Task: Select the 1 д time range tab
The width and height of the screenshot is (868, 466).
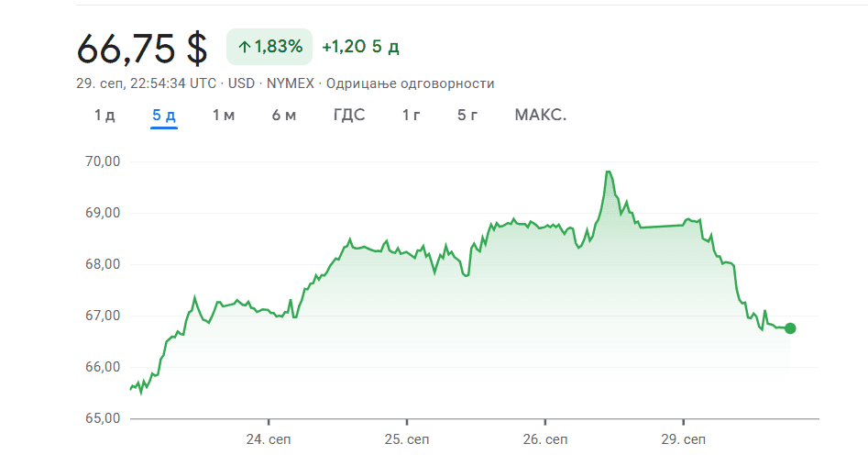Action: (x=104, y=116)
